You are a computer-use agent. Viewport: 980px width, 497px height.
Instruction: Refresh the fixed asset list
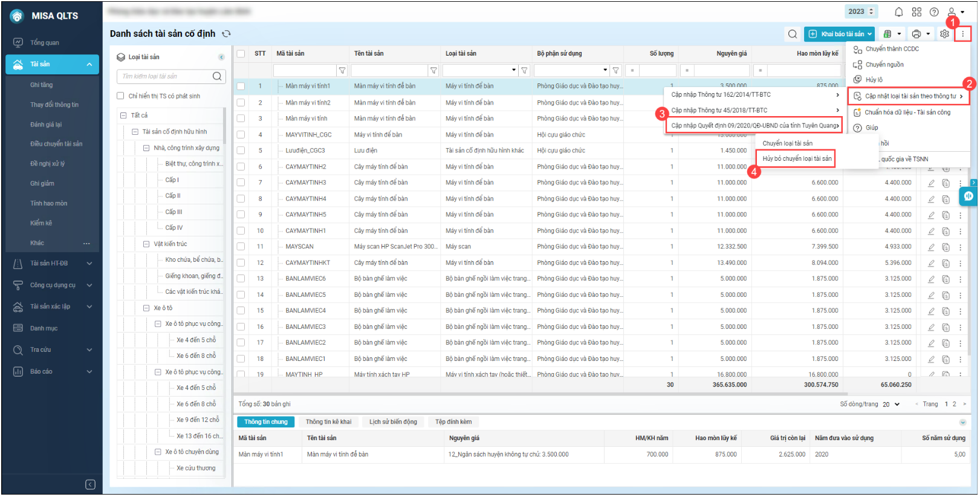pyautogui.click(x=227, y=34)
